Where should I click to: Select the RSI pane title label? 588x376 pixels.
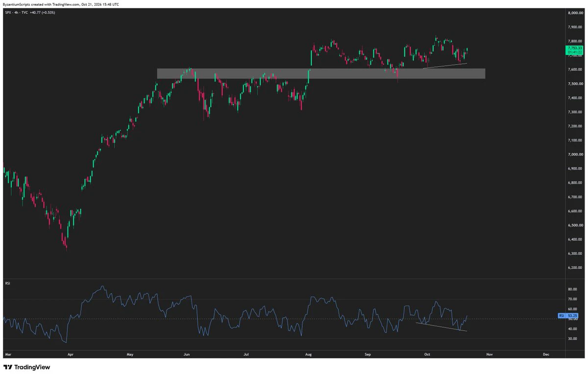[x=7, y=282]
